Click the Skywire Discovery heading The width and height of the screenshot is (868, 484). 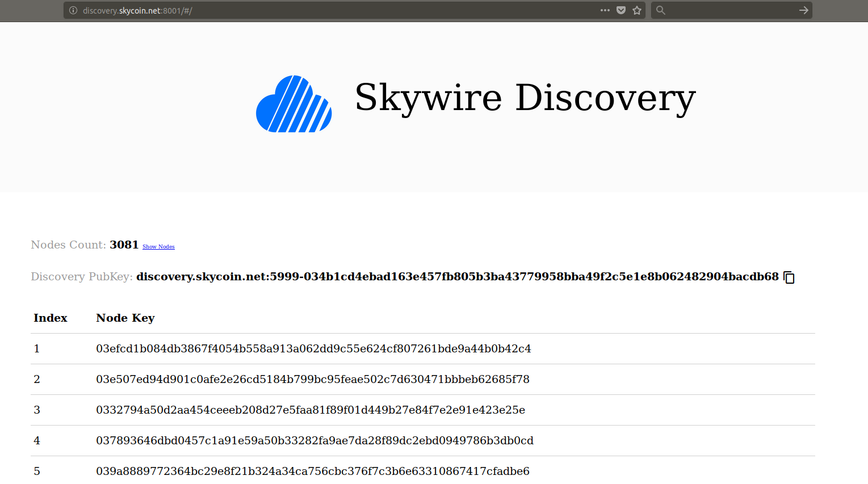click(525, 98)
